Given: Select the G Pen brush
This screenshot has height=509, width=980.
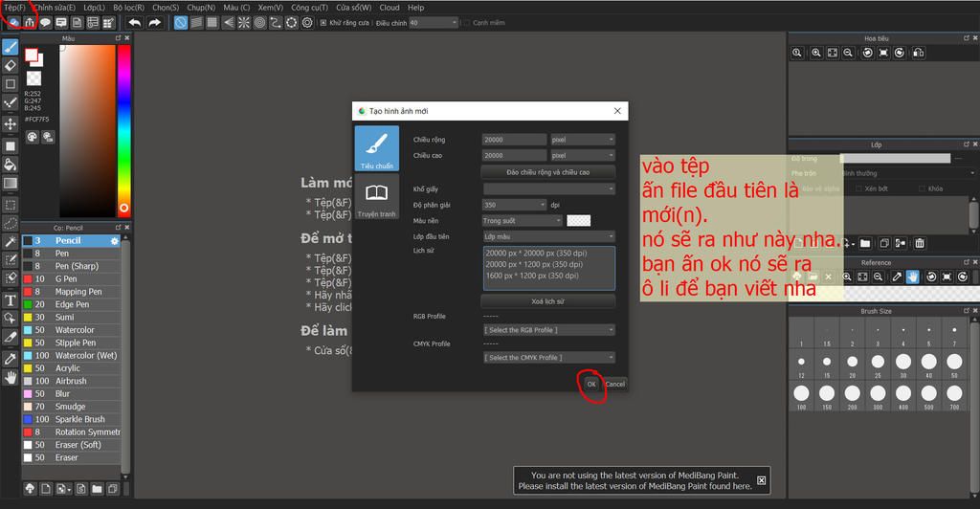Looking at the screenshot, I should coord(71,278).
